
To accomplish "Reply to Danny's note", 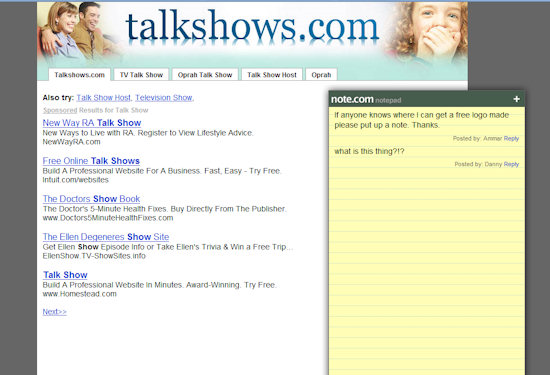I will pos(511,164).
